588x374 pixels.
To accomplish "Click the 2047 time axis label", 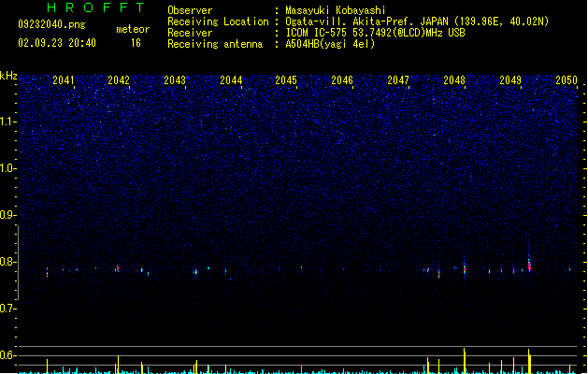I will point(398,80).
